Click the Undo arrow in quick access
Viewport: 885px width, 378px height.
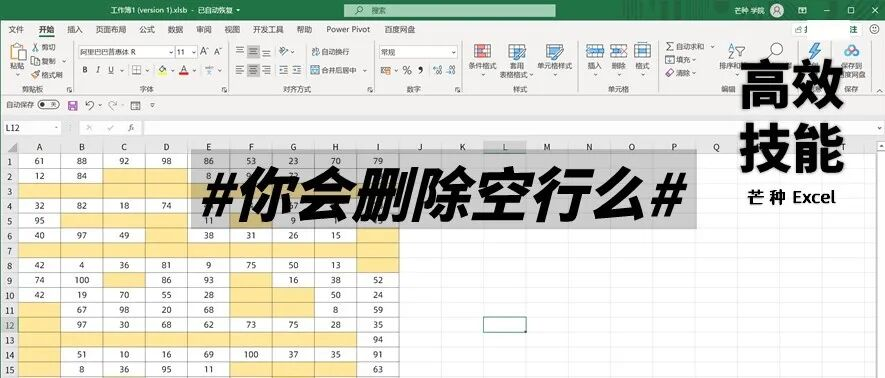pos(89,105)
